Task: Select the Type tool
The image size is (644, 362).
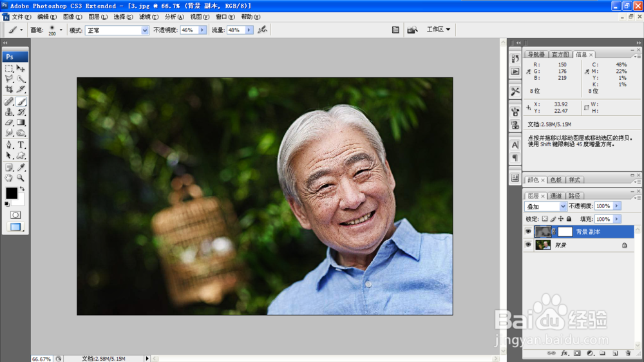Action: pyautogui.click(x=21, y=145)
